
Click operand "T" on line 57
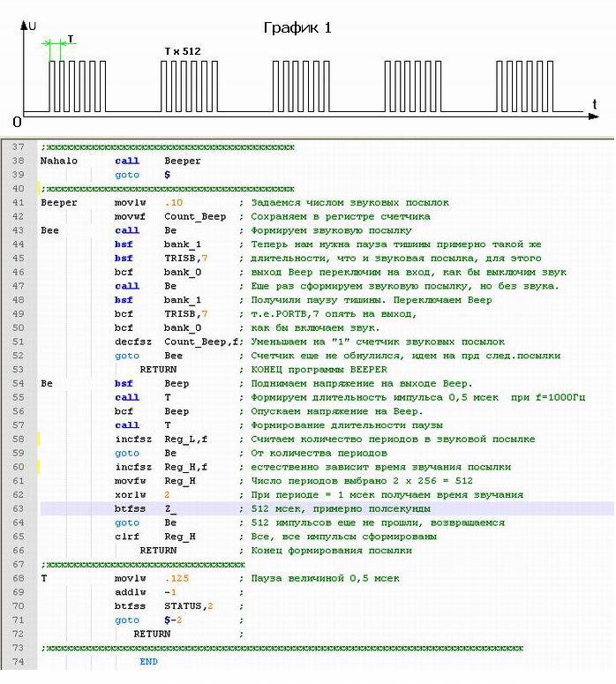tap(168, 425)
